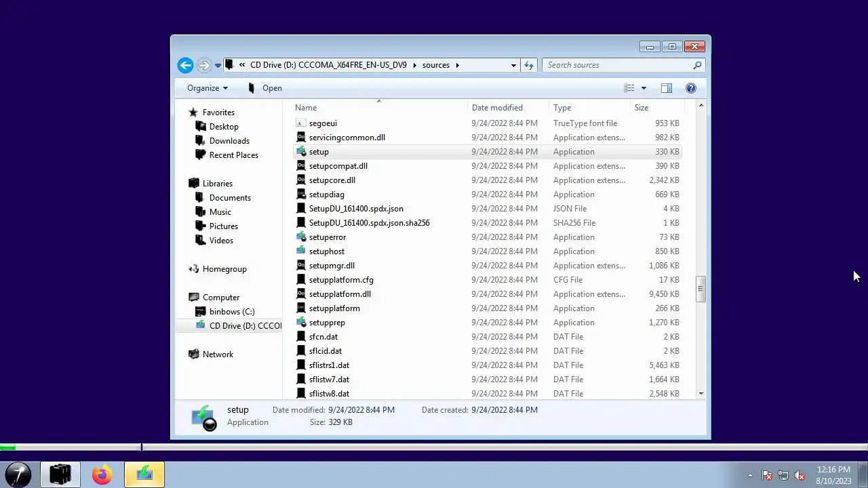
Task: Click the search magnifier icon
Action: click(697, 65)
